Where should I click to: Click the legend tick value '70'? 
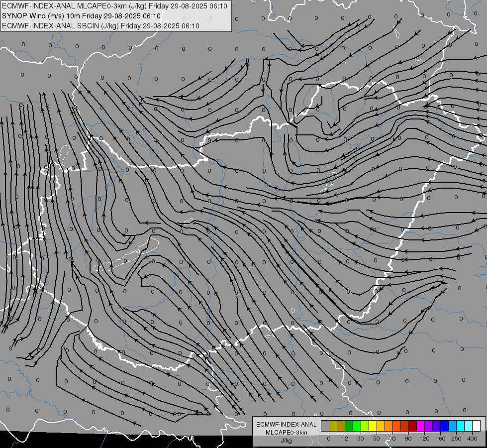click(392, 439)
